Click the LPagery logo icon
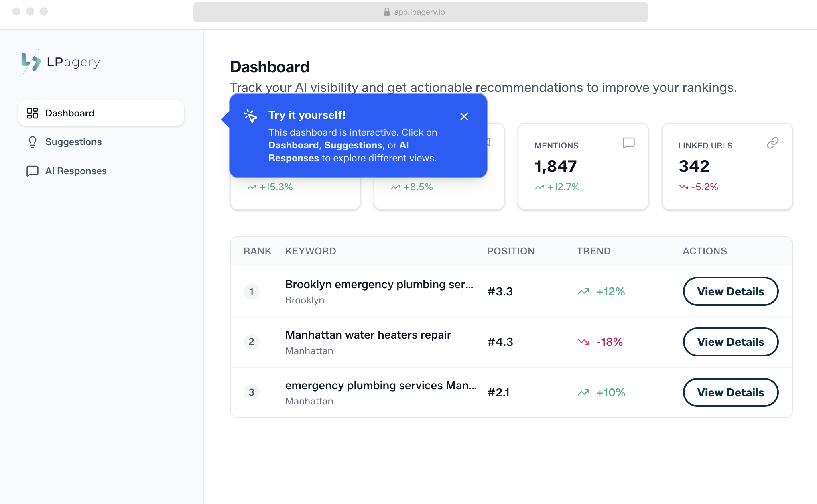Viewport: 817px width, 504px height. pyautogui.click(x=31, y=62)
